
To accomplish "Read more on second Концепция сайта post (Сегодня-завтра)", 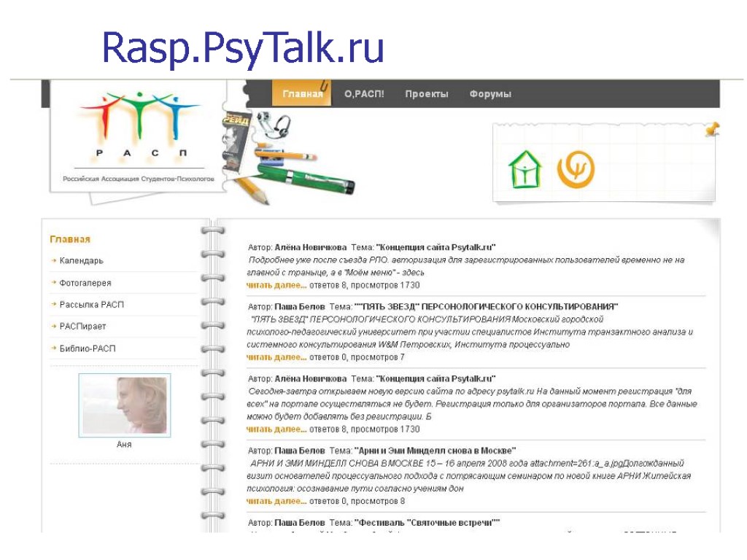I will coord(276,429).
